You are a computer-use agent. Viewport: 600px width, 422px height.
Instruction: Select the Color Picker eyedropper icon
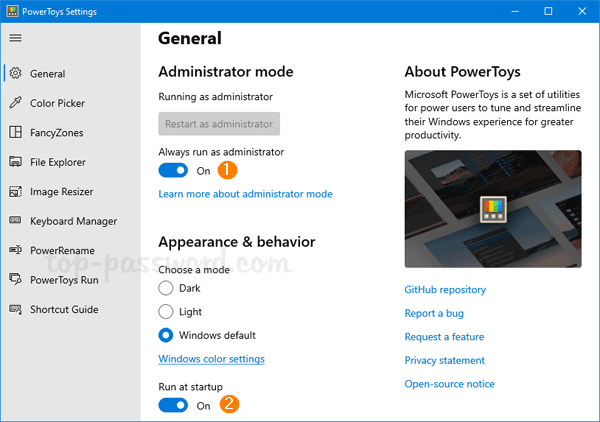pos(15,103)
